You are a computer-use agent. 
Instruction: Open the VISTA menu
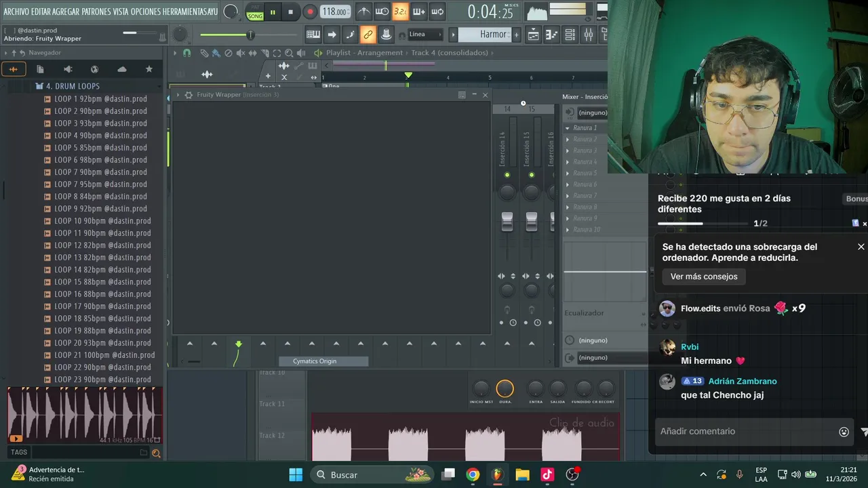[x=121, y=12]
